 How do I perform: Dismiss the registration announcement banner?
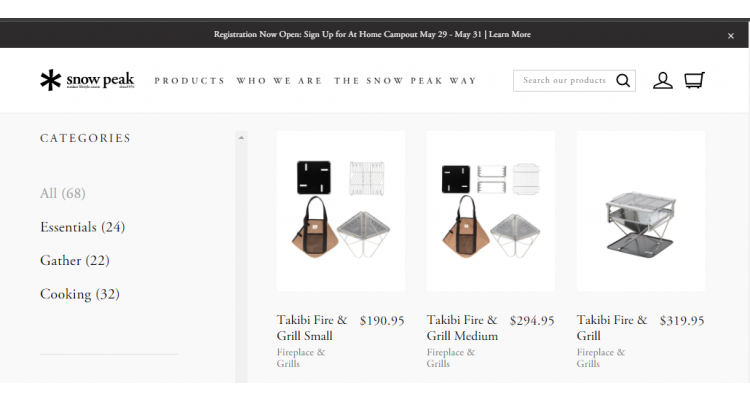tap(730, 35)
